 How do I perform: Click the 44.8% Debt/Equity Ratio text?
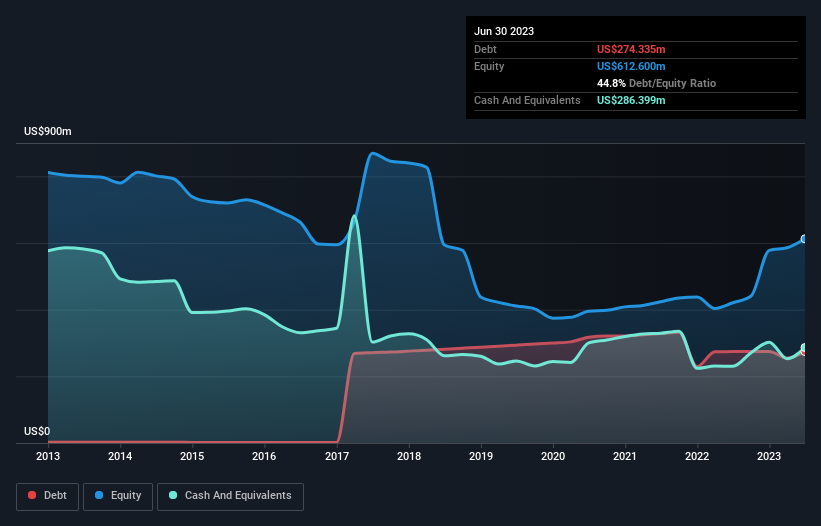click(656, 83)
